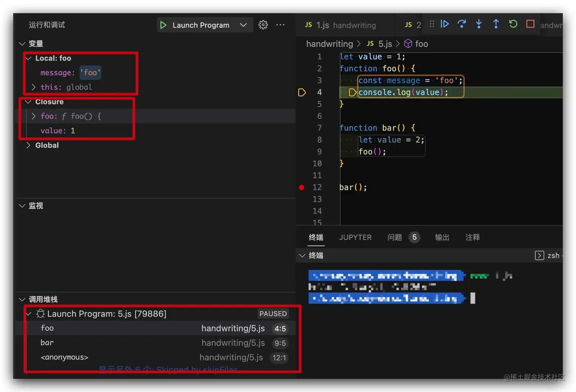Click the zsh terminal icon
576x392 pixels.
539,255
